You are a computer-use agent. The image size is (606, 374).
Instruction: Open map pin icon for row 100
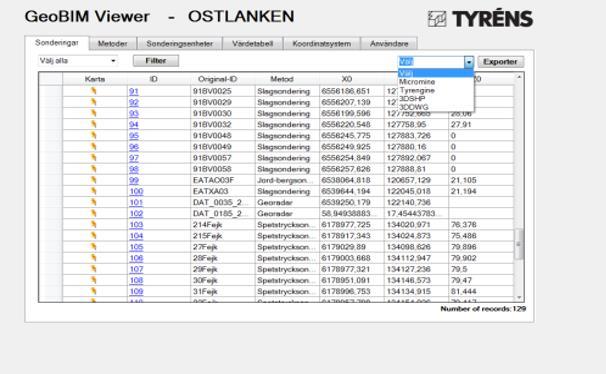point(94,191)
